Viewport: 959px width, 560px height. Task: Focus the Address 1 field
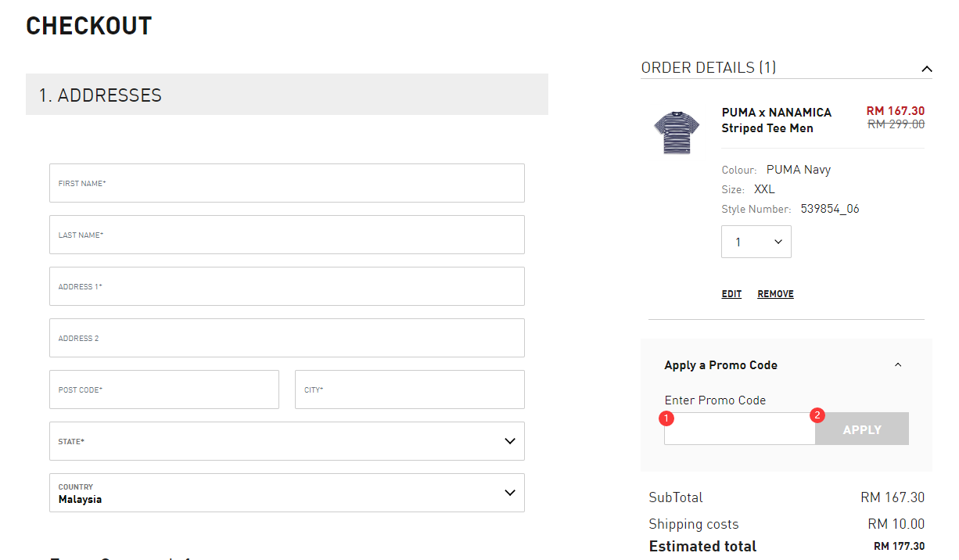(287, 286)
